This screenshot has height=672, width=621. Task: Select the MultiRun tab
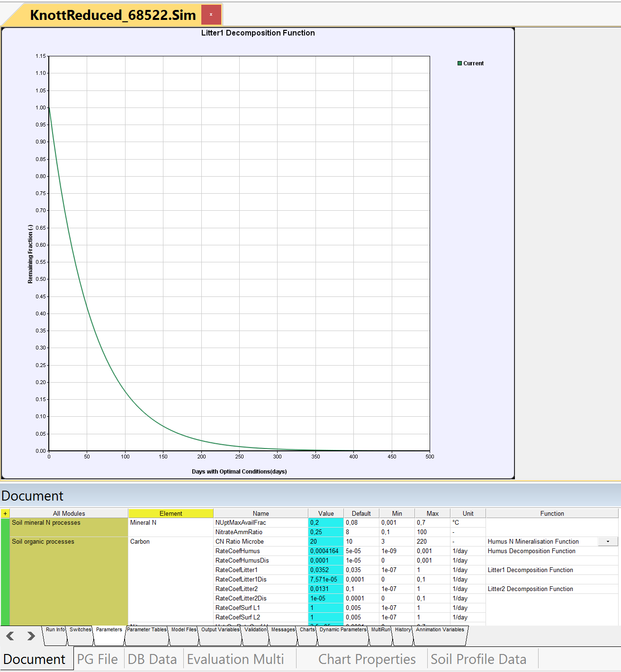pyautogui.click(x=381, y=635)
